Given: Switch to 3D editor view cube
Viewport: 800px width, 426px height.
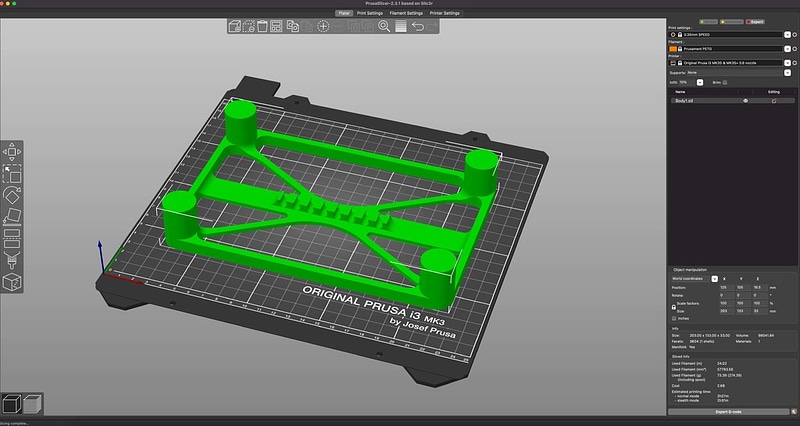Looking at the screenshot, I should (x=11, y=404).
